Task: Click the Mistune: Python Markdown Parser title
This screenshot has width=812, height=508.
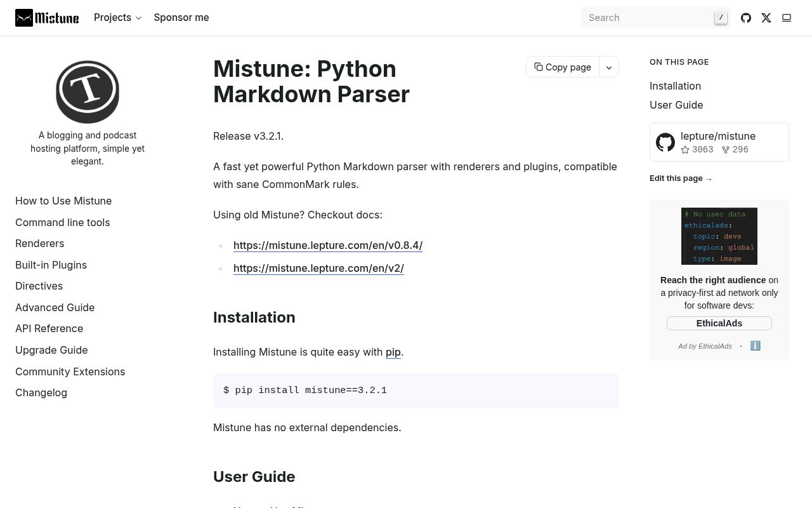Action: [x=311, y=81]
